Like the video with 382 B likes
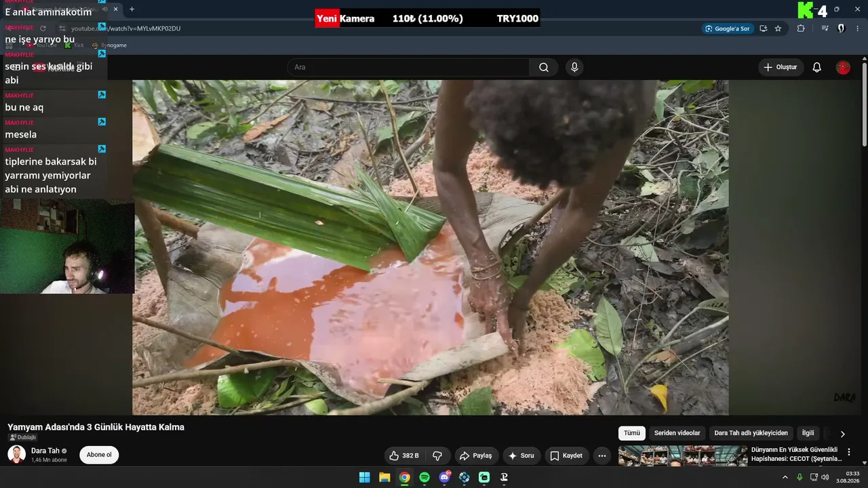Image resolution: width=868 pixels, height=488 pixels. pos(404,455)
